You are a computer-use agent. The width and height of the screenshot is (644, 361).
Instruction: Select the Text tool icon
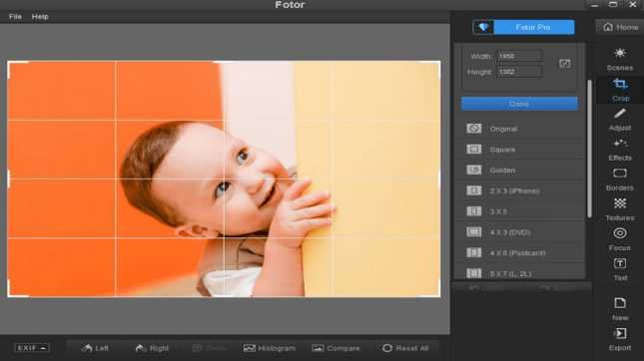(620, 264)
